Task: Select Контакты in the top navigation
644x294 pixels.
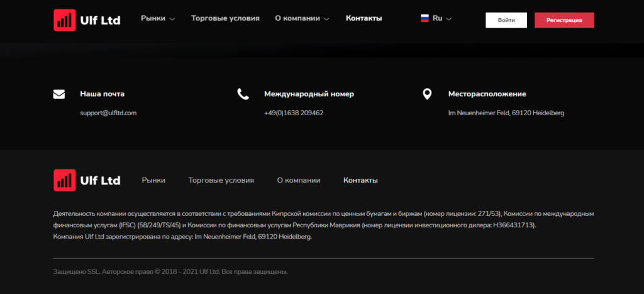Action: coord(364,18)
